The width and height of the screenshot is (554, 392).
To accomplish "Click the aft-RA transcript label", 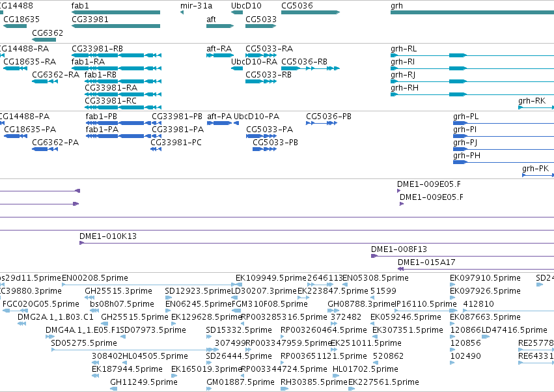I will click(219, 48).
